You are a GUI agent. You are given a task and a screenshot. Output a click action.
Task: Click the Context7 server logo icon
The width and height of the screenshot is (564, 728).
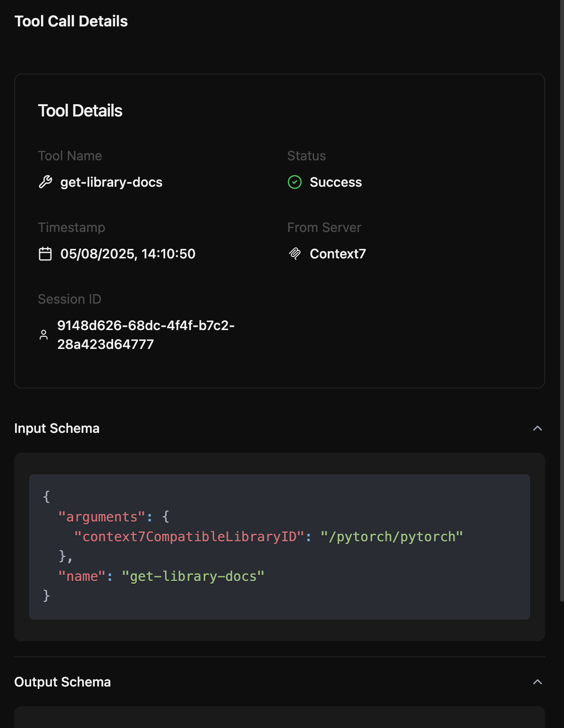coord(295,254)
